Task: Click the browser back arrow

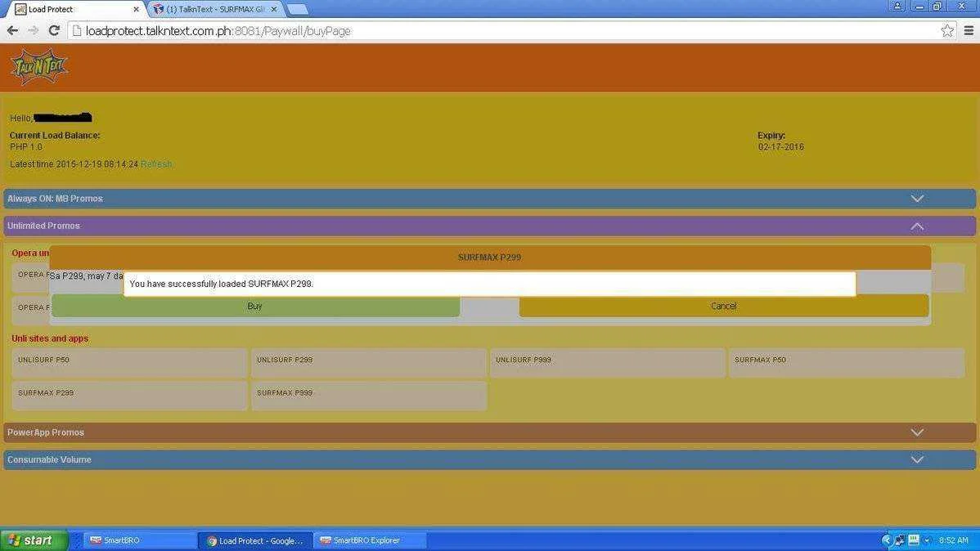Action: coord(12,30)
